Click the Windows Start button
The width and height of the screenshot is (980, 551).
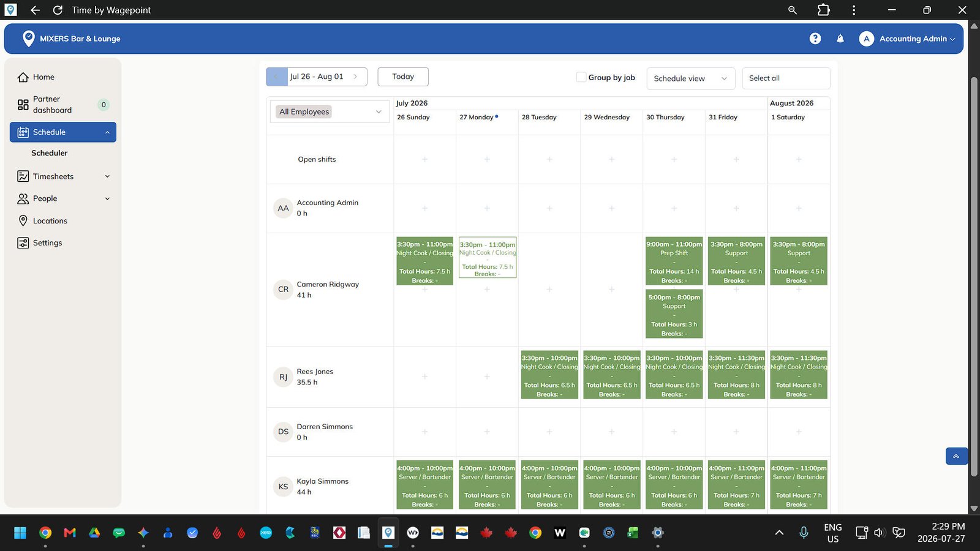point(20,533)
